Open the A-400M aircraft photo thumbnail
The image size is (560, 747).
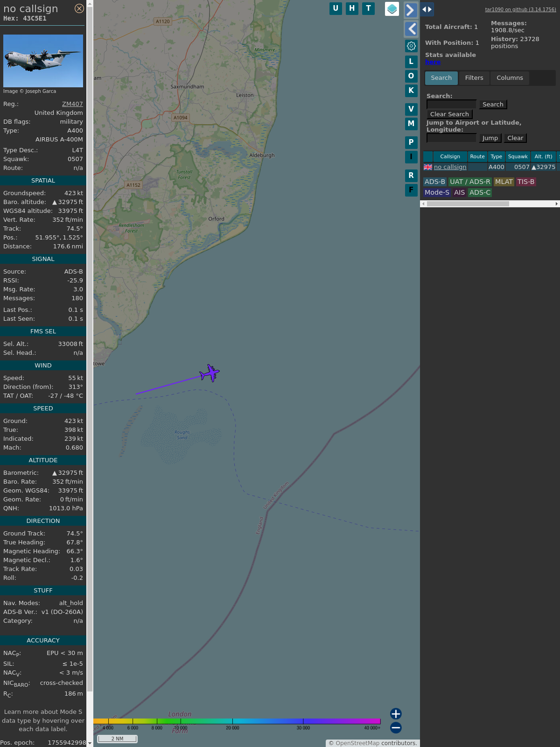point(43,61)
